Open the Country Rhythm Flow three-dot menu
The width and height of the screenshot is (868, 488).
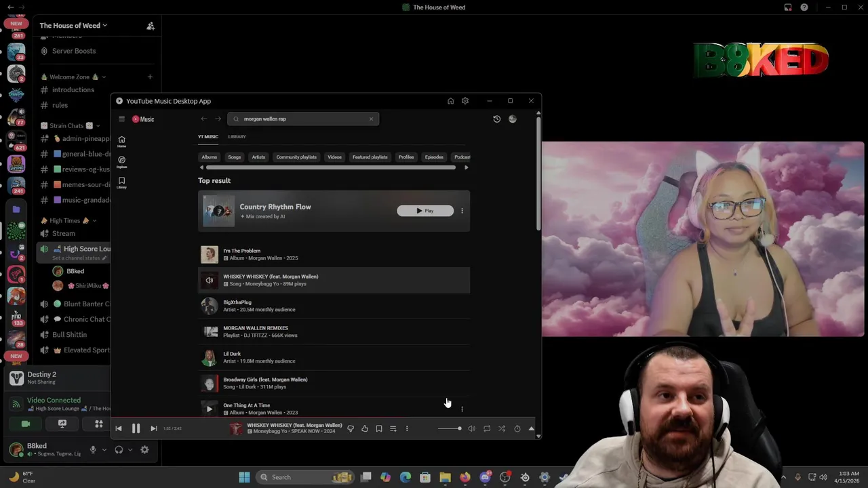pos(462,211)
